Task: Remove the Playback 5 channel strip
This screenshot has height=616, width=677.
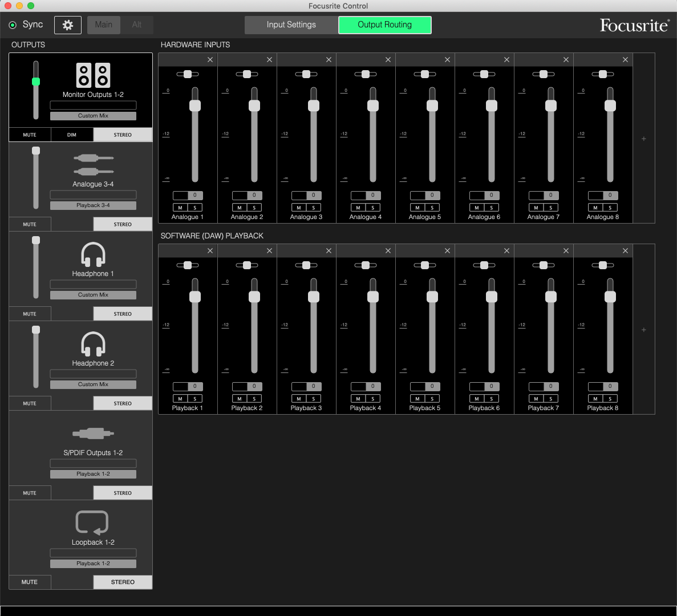Action: pyautogui.click(x=447, y=251)
